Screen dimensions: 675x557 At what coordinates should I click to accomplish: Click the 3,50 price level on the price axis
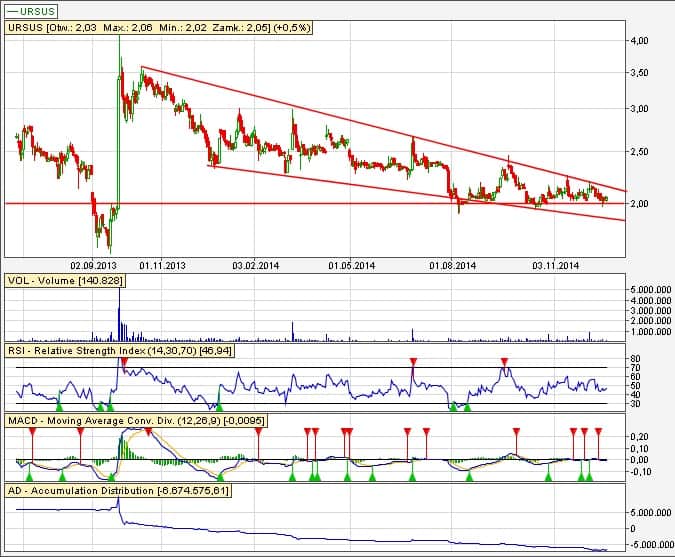tap(637, 73)
